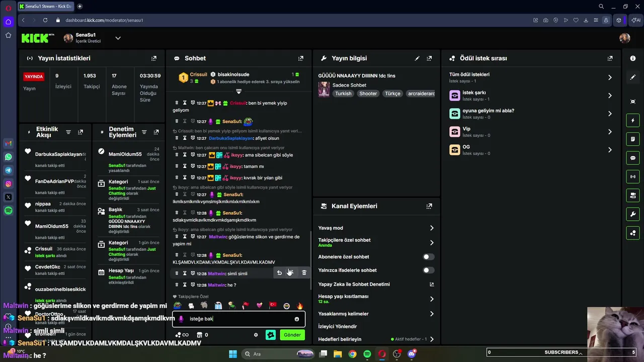
Task: Reload the page in browser
Action: coord(45,20)
